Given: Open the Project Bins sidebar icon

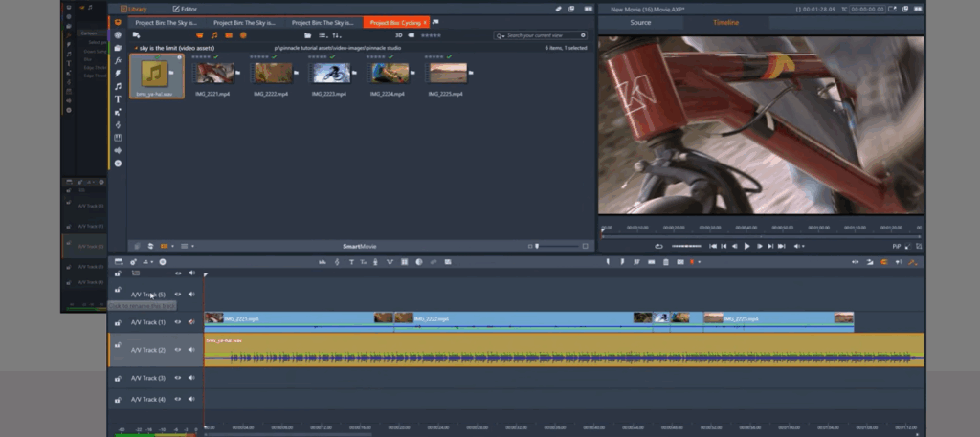Looking at the screenshot, I should click(118, 23).
